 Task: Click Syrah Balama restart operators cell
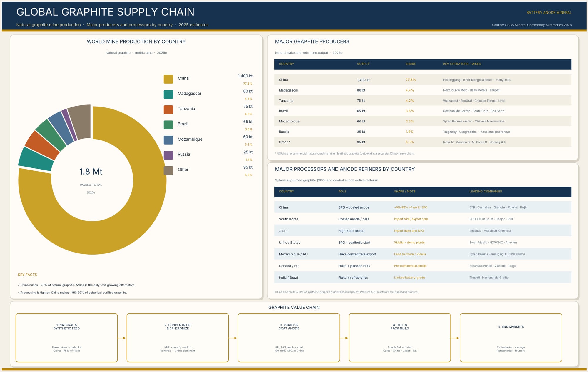pyautogui.click(x=473, y=121)
